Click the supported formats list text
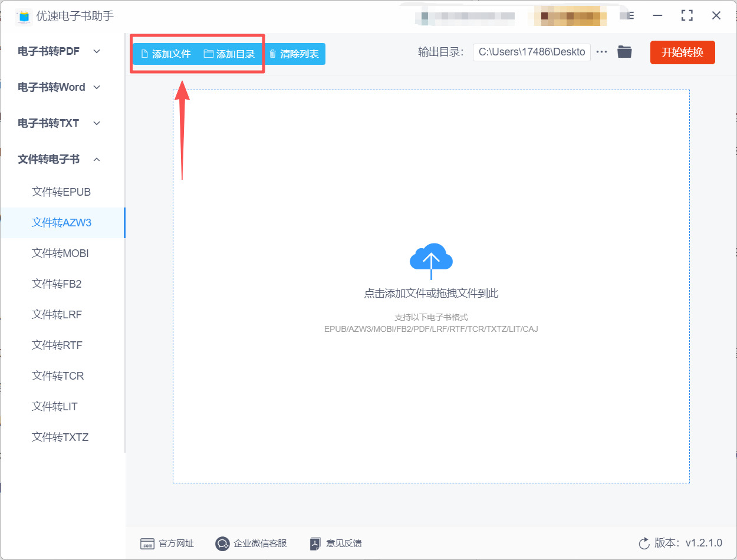Screen dimensions: 737x560 coord(431,329)
